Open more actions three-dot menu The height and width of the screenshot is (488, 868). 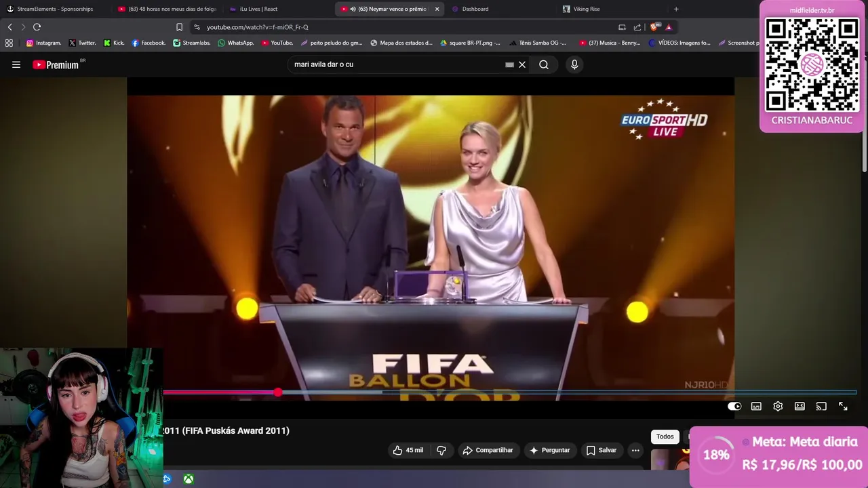(635, 450)
